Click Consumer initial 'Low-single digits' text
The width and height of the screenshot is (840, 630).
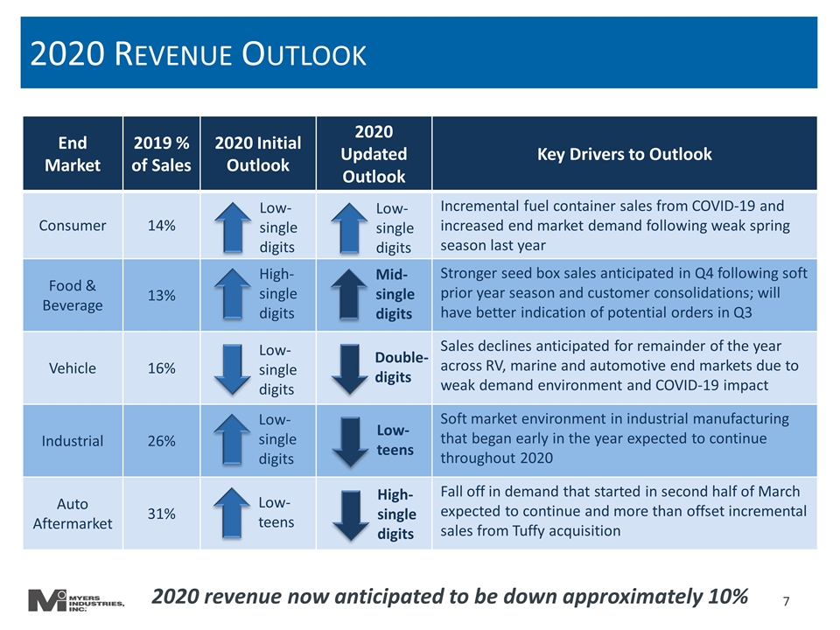point(278,227)
